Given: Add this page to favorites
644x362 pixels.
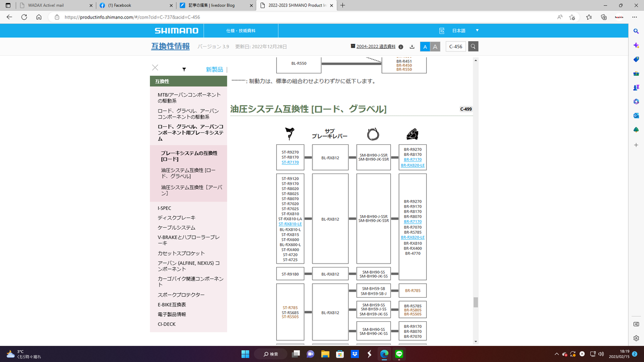Looking at the screenshot, I should 572,17.
